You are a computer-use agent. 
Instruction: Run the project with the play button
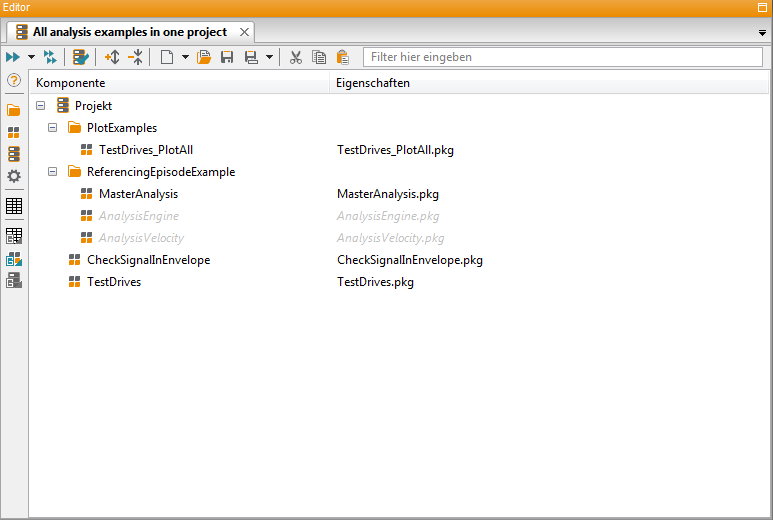click(x=13, y=57)
